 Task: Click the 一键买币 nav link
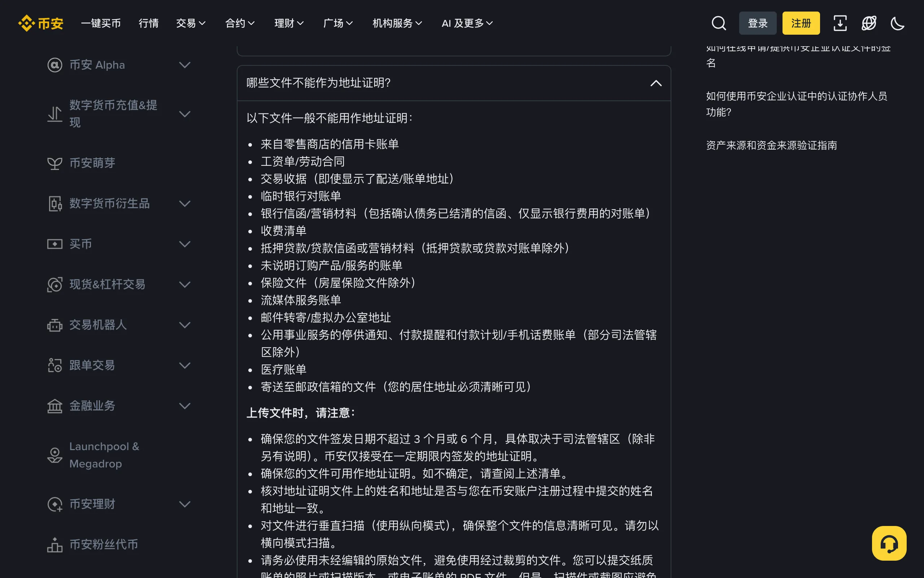[101, 23]
